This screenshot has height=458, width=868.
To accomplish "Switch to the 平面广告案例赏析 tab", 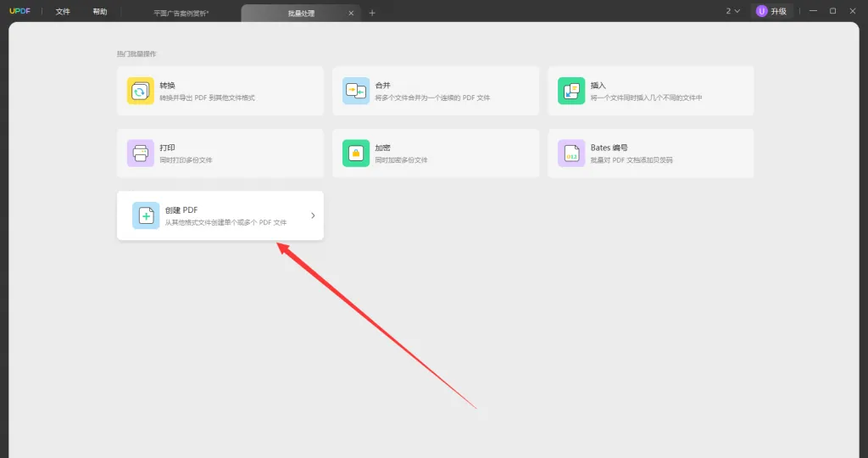I will point(181,14).
